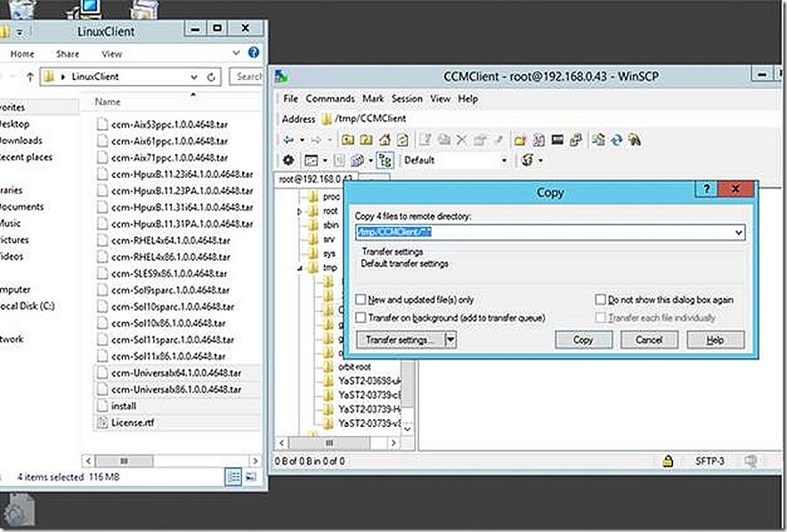Image resolution: width=787 pixels, height=532 pixels.
Task: Go to parent directory in WinSCP toolbar
Action: (347, 140)
